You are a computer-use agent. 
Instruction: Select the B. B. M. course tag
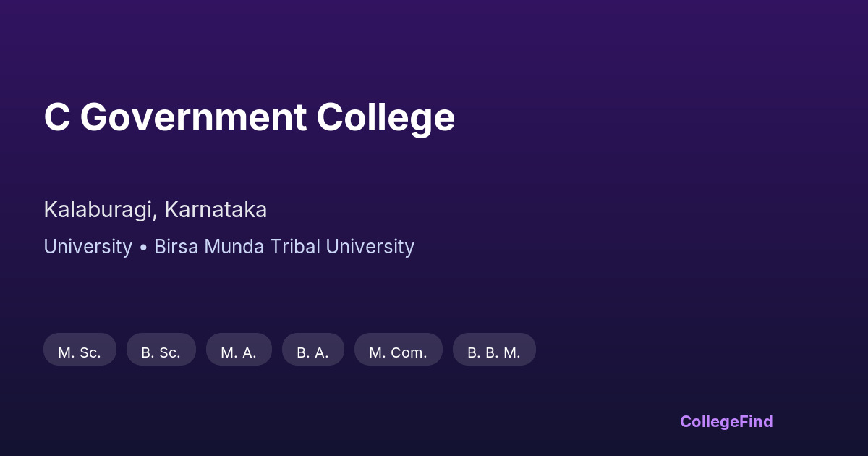coord(494,352)
